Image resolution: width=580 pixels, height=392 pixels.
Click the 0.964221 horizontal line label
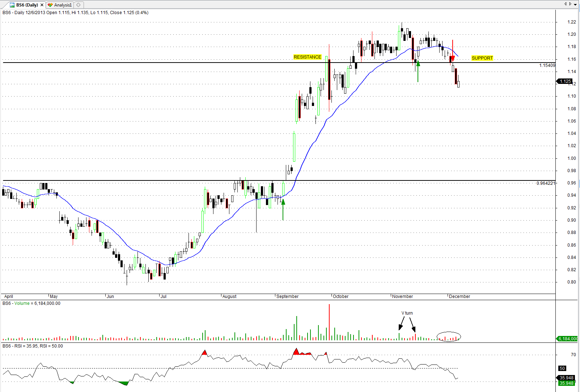coord(545,183)
